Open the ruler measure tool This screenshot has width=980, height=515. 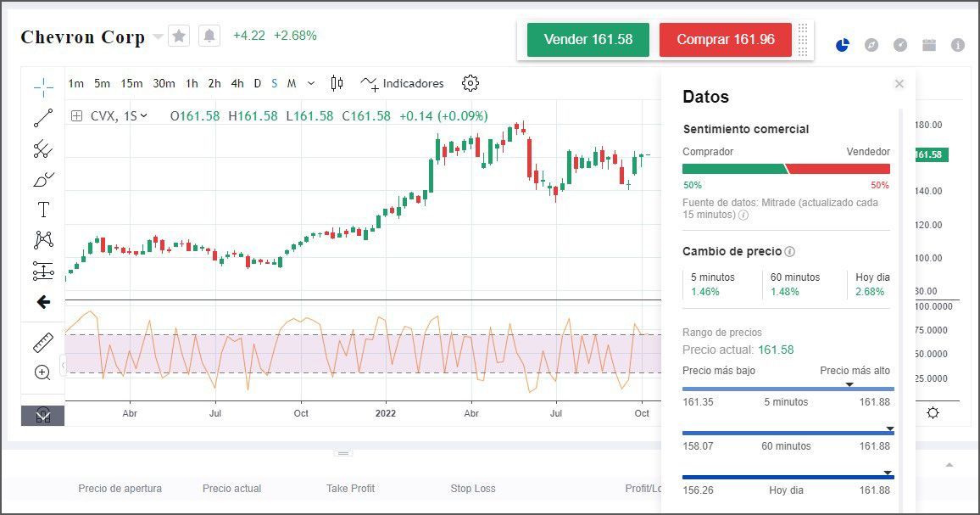tap(43, 343)
